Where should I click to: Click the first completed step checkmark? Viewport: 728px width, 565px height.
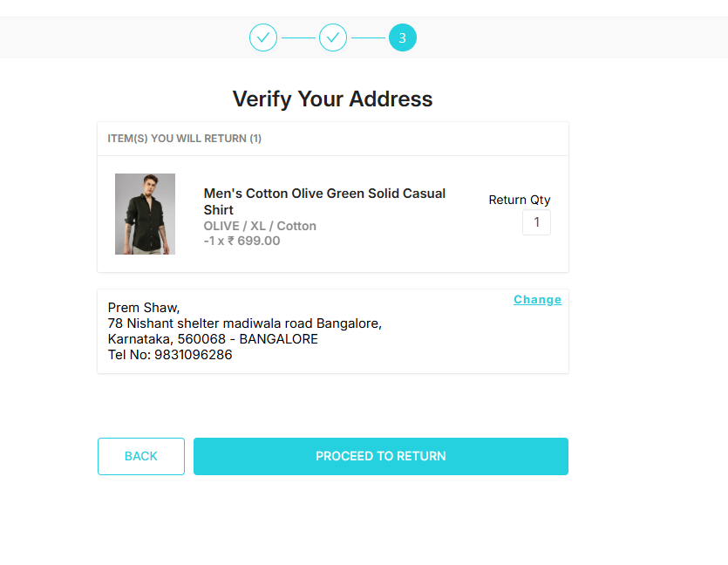pos(263,37)
